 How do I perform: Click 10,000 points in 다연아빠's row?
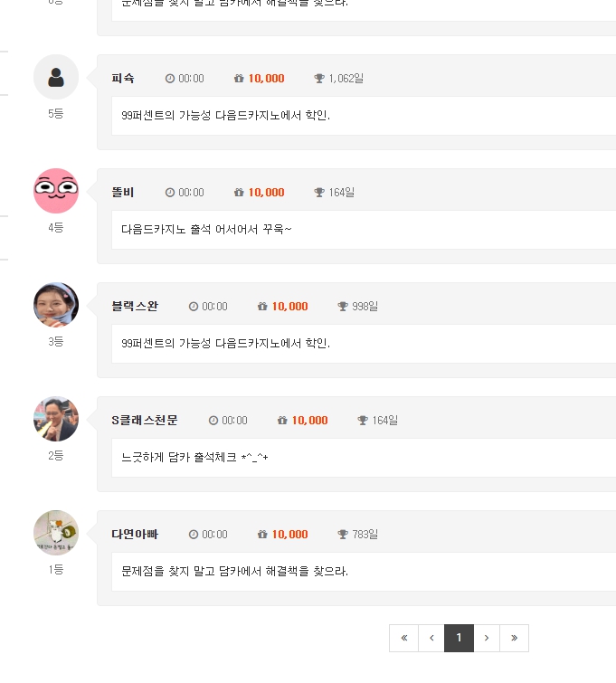point(289,535)
